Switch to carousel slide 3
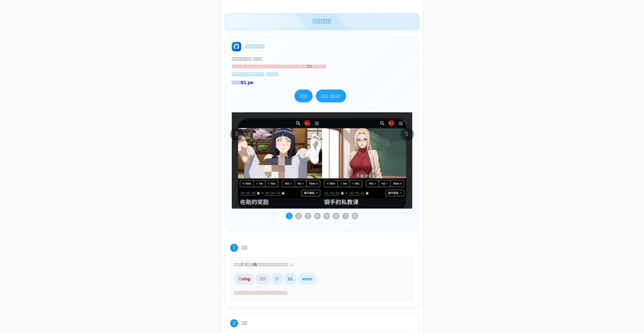 (x=308, y=216)
